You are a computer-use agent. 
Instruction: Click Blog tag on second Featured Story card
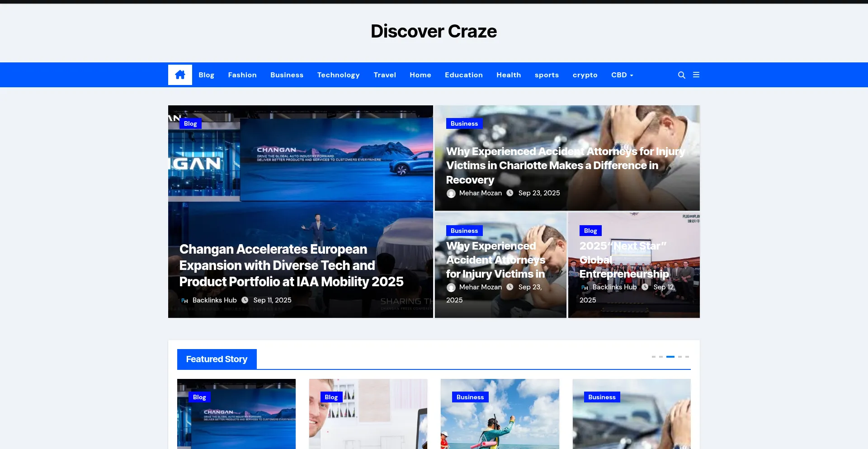331,397
